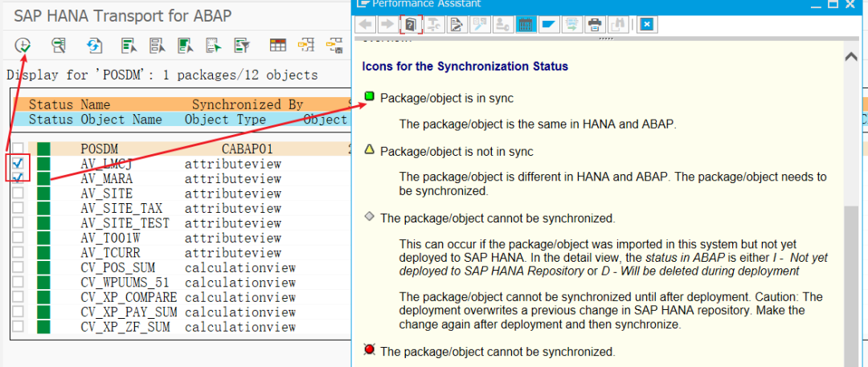Click the red 'cannot be synchronized' status icon

369,349
